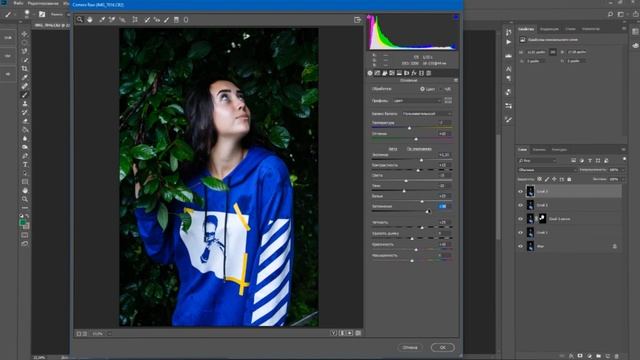Hide the second layer via eye icon

tap(520, 205)
